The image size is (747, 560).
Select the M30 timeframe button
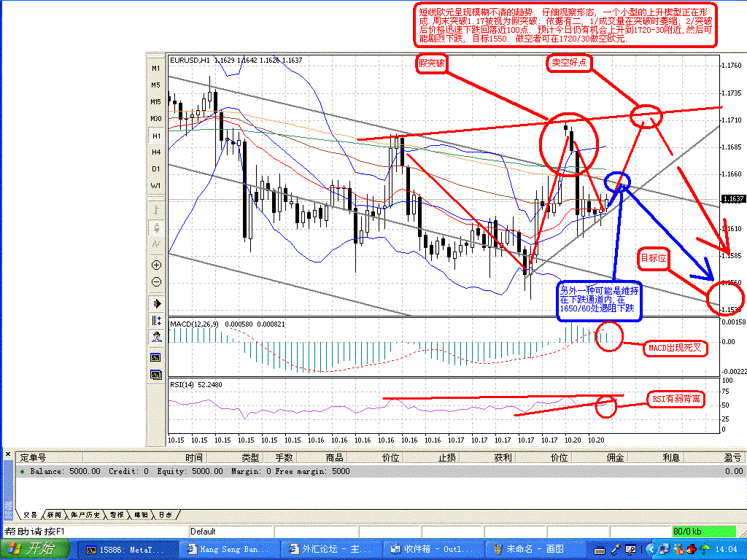(x=156, y=119)
